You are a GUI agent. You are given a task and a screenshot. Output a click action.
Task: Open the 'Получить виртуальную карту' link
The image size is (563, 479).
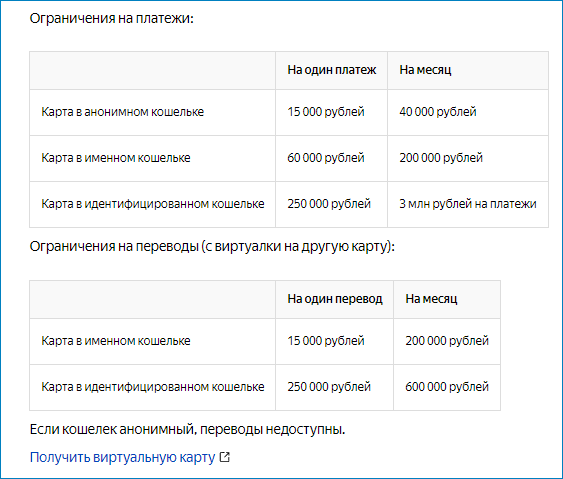click(122, 457)
